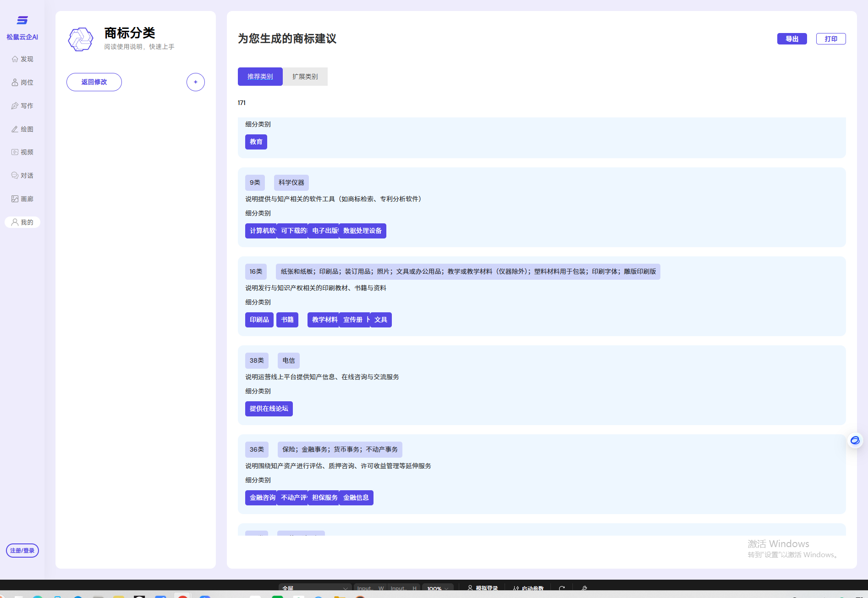Open the 写作 (Writing) tool
The width and height of the screenshot is (868, 598).
[22, 106]
